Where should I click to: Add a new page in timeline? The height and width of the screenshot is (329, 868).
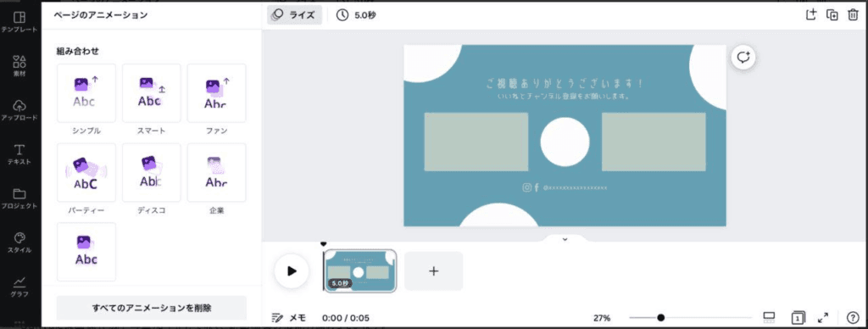pos(433,270)
